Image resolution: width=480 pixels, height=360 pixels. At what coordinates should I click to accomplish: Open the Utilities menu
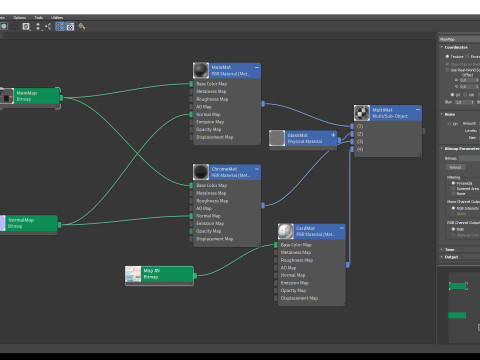(57, 18)
